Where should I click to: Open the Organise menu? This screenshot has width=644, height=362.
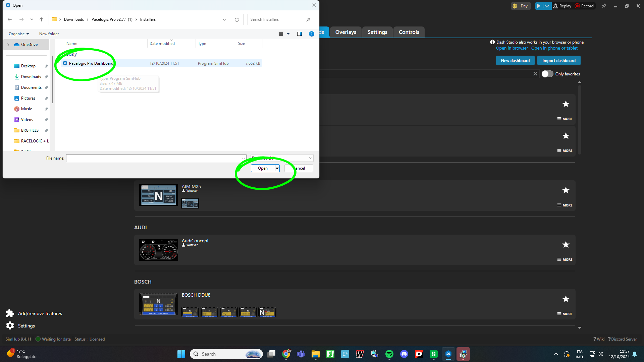(x=19, y=34)
